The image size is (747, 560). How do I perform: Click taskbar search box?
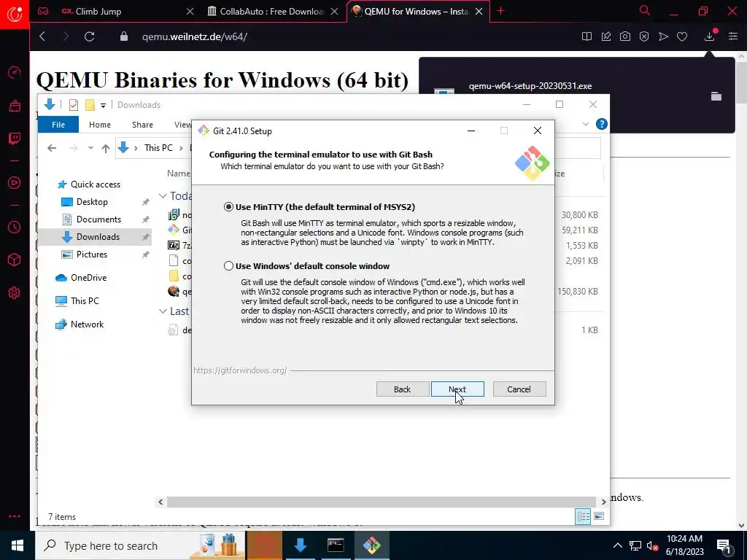tap(141, 545)
